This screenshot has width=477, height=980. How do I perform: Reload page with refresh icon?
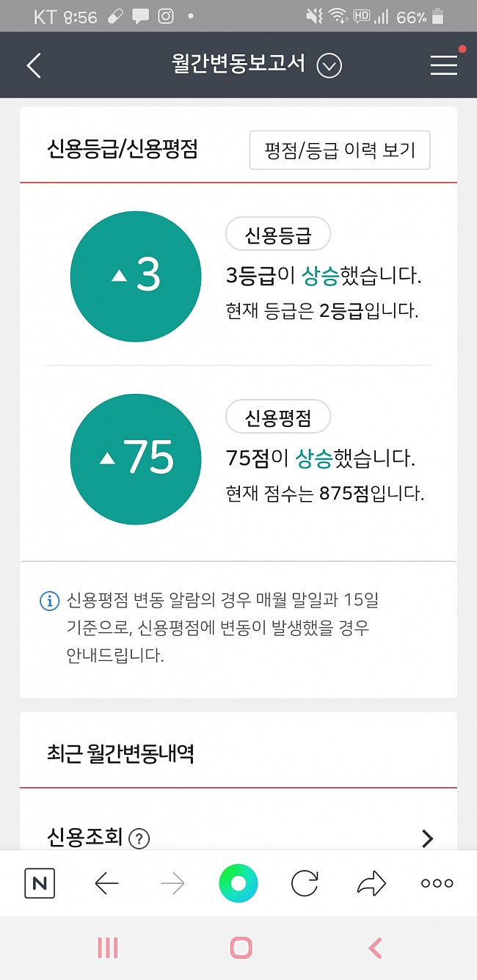305,883
